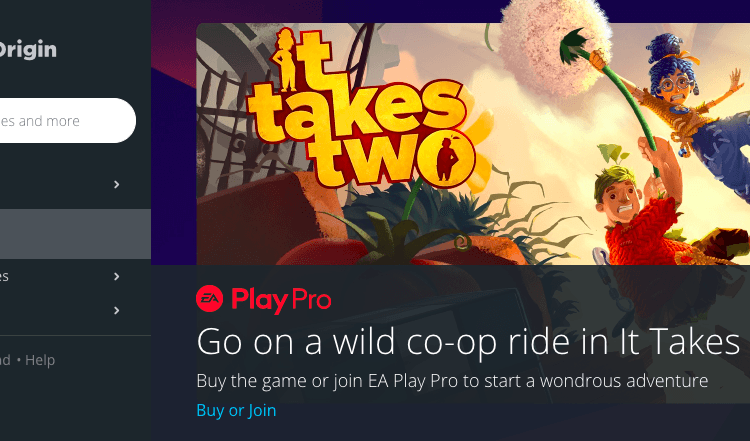Click the Play Pro red wordmark
The image size is (750, 441).
click(x=281, y=300)
